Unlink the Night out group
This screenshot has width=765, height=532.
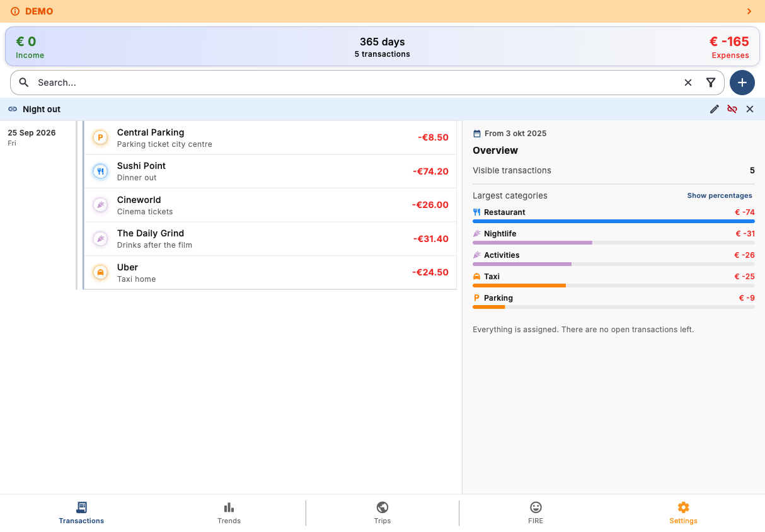pyautogui.click(x=732, y=109)
